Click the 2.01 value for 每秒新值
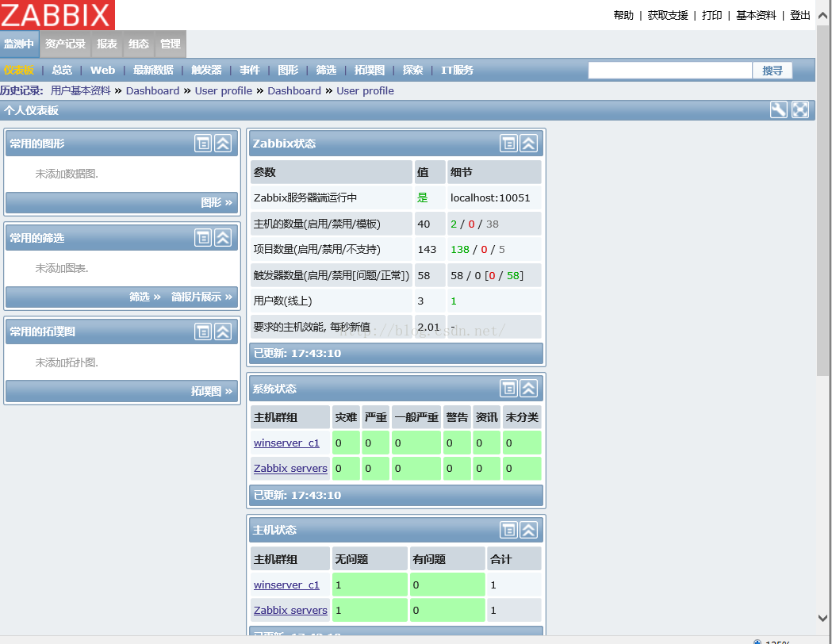The image size is (832, 644). [430, 327]
